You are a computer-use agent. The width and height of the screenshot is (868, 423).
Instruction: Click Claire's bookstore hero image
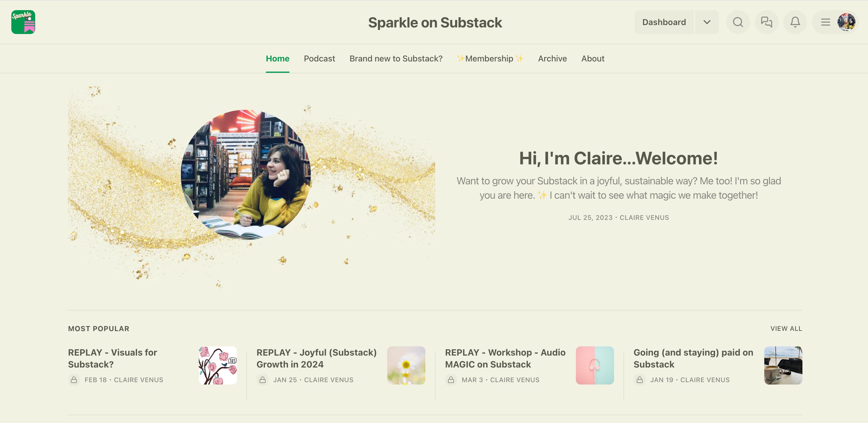click(x=246, y=175)
